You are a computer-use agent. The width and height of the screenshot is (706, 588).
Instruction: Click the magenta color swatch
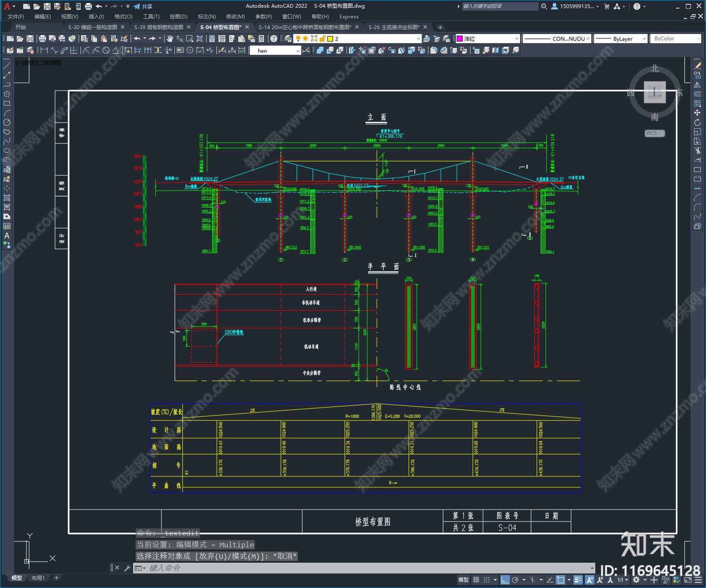click(459, 39)
